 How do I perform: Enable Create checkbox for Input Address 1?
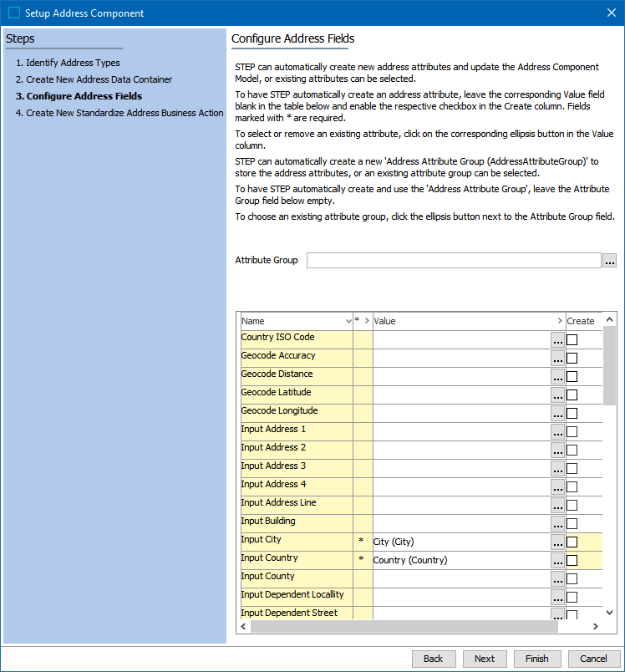coord(572,432)
